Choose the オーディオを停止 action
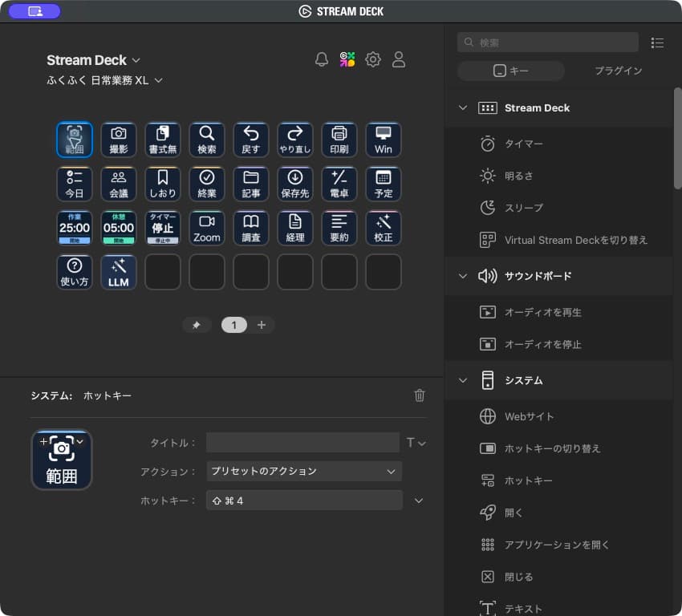 (559, 344)
